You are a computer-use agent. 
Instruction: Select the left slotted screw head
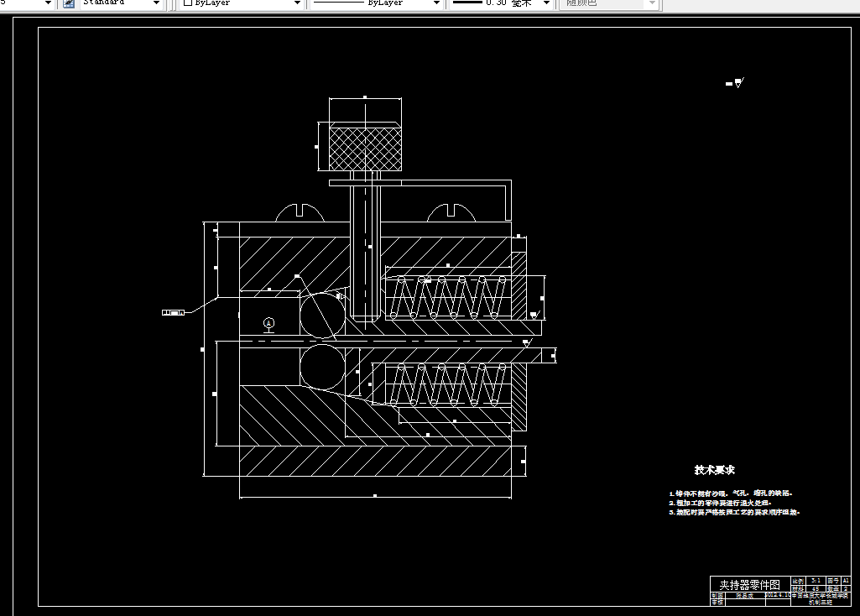point(300,213)
